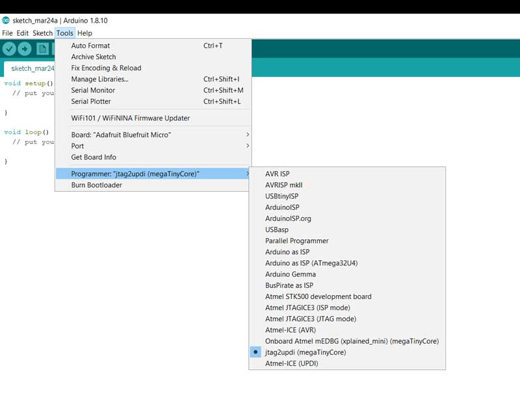Open the File menu

click(x=7, y=33)
